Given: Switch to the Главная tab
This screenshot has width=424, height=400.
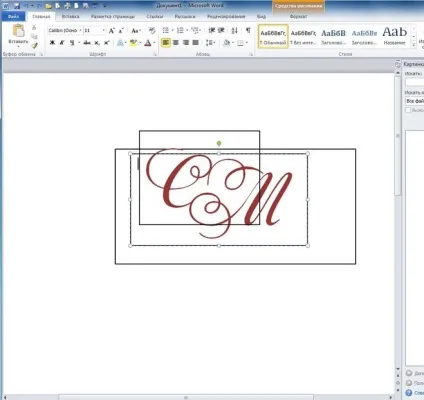Looking at the screenshot, I should pos(41,16).
